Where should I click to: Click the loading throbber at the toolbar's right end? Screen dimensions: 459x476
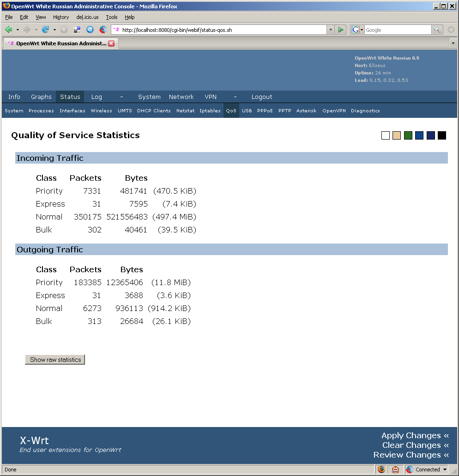pyautogui.click(x=451, y=30)
